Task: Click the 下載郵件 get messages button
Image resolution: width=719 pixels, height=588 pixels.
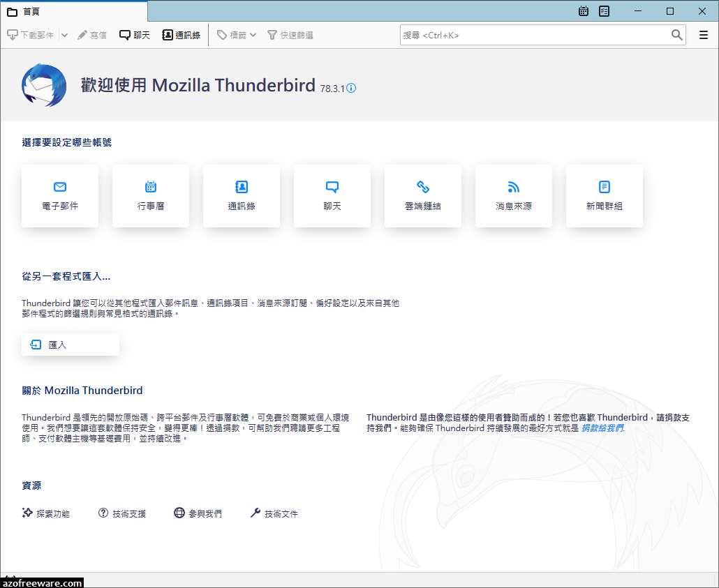Action: (x=31, y=35)
